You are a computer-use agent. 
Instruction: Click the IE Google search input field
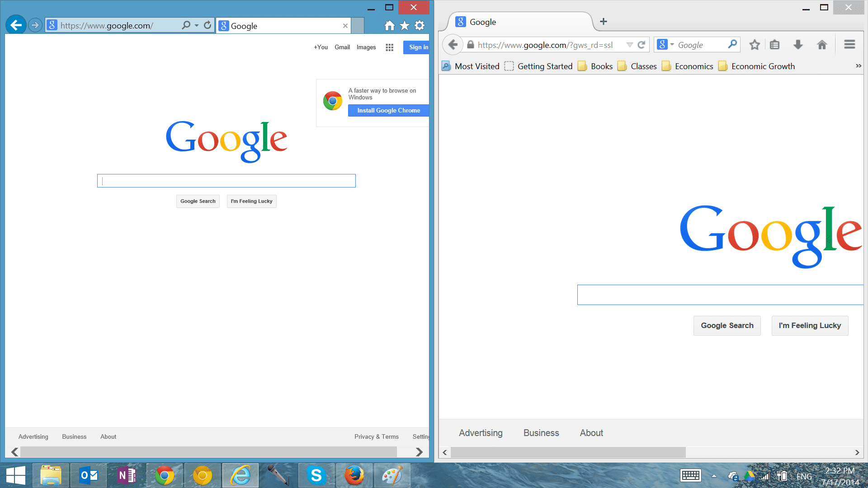(x=226, y=181)
